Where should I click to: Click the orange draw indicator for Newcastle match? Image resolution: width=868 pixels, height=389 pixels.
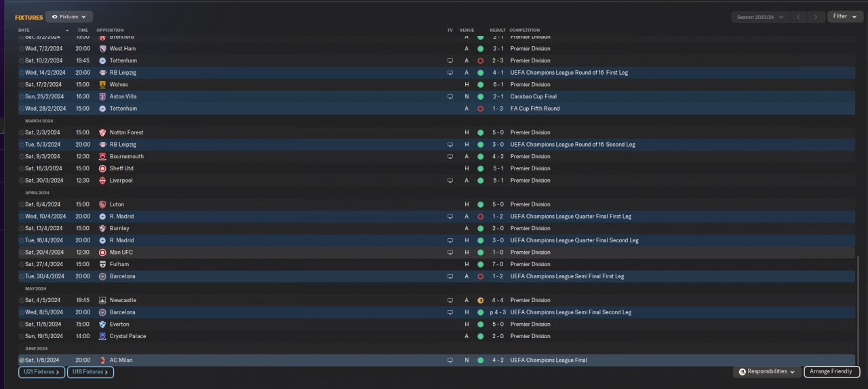pos(480,300)
